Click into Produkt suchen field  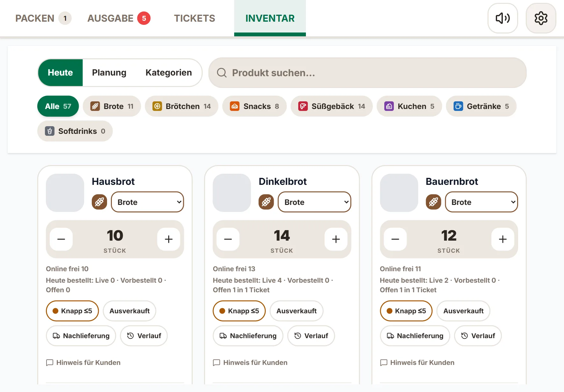(x=367, y=73)
